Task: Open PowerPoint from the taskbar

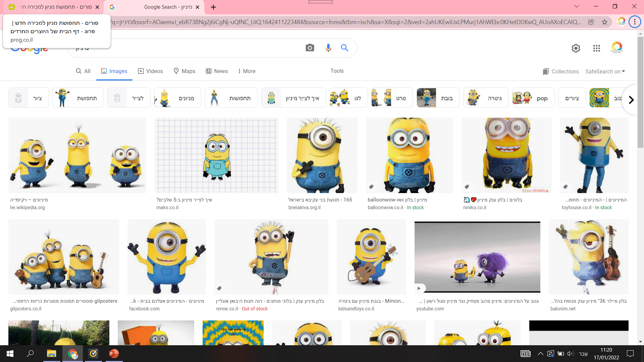Action: pos(114,353)
